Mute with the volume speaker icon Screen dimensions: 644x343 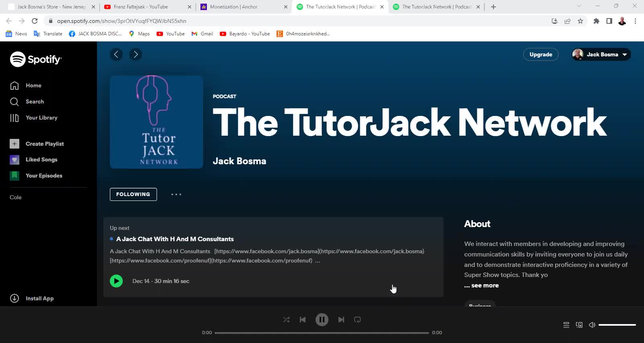pos(592,325)
